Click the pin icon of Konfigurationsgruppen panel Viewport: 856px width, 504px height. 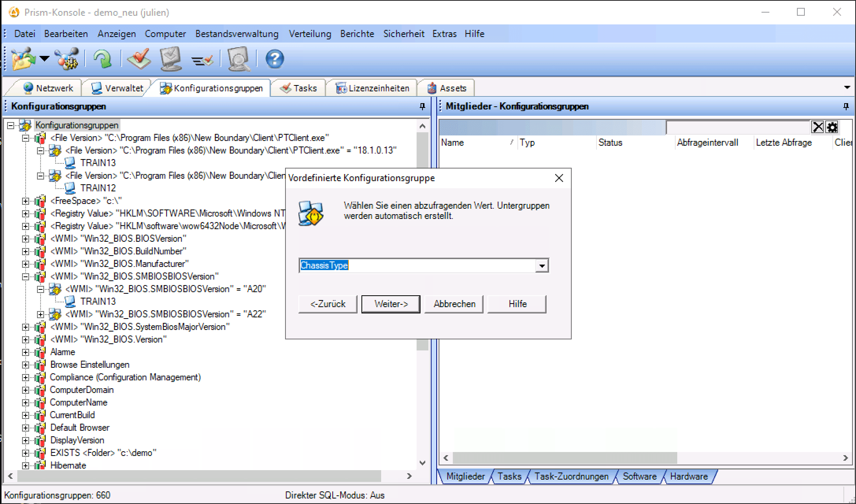(x=422, y=106)
